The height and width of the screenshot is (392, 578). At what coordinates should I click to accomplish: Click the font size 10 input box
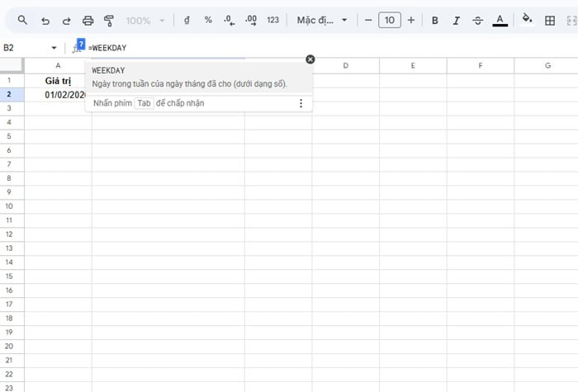pyautogui.click(x=389, y=20)
